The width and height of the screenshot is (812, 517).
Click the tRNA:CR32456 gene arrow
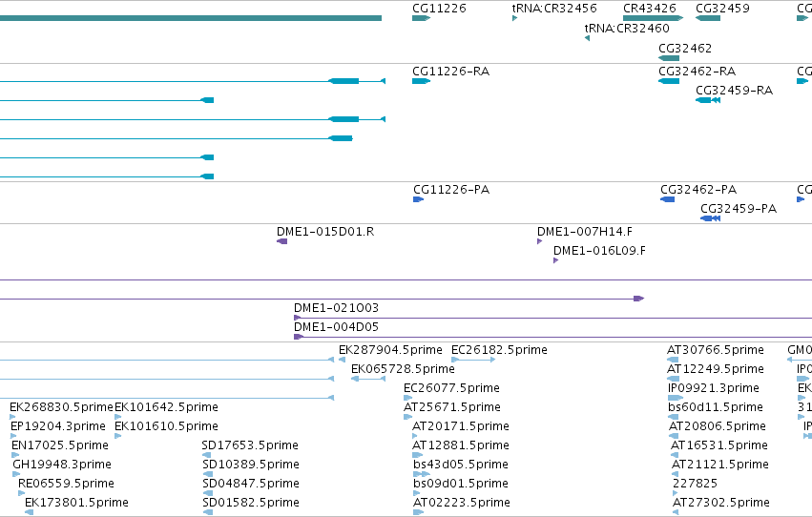tap(514, 18)
